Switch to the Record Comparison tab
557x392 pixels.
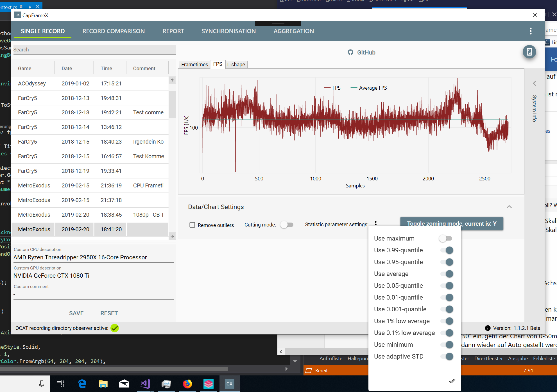pos(114,31)
